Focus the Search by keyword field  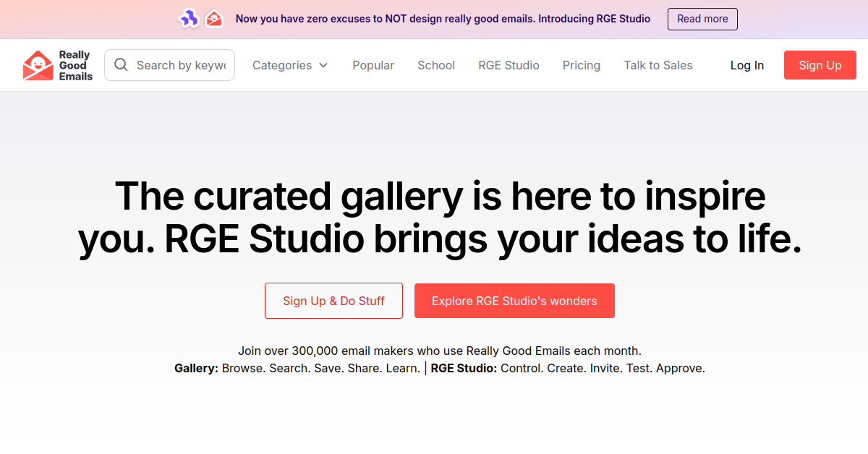[x=169, y=65]
